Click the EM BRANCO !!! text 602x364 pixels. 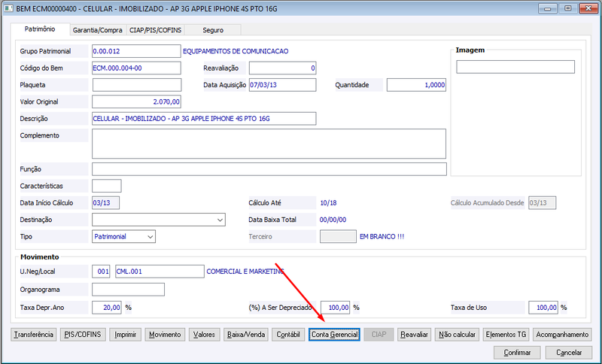382,237
